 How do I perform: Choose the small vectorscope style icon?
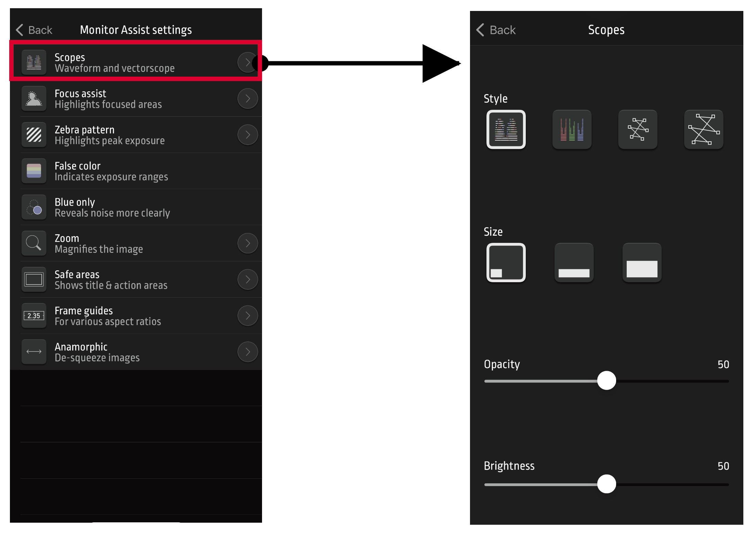(x=638, y=129)
